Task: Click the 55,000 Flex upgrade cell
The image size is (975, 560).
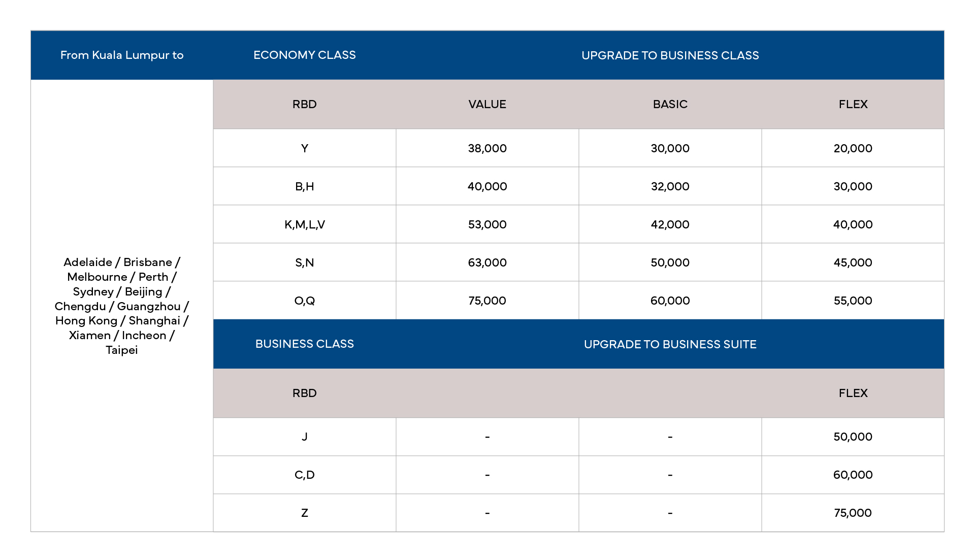Action: [853, 301]
